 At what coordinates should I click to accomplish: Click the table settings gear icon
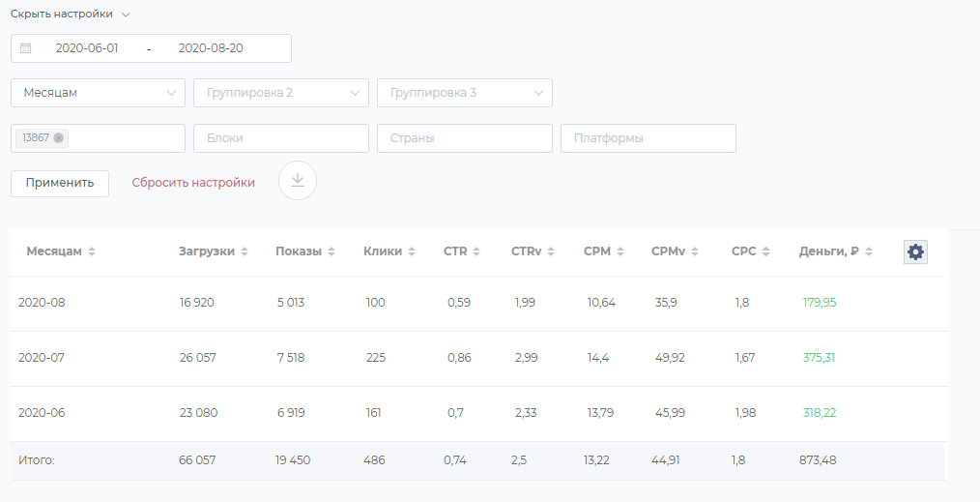click(x=915, y=251)
